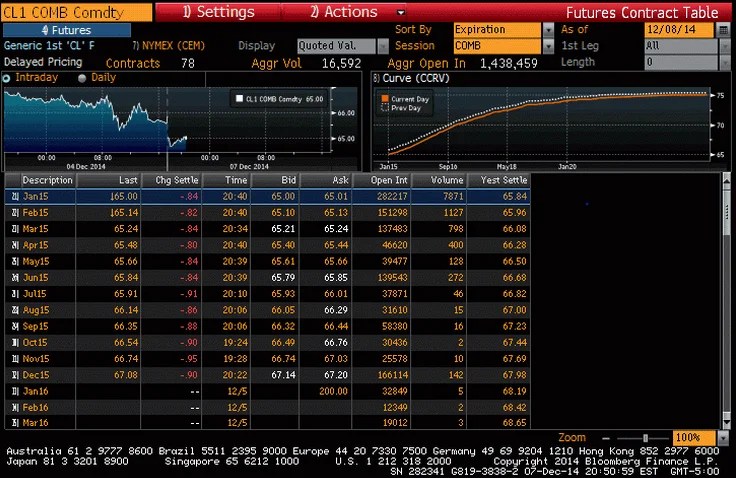The height and width of the screenshot is (478, 736).
Task: Select the Jun15 contract name
Action: point(36,278)
